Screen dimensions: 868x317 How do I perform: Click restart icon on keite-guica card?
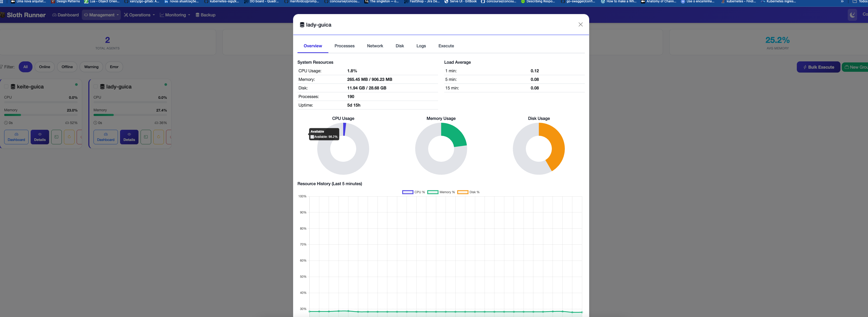(69, 137)
